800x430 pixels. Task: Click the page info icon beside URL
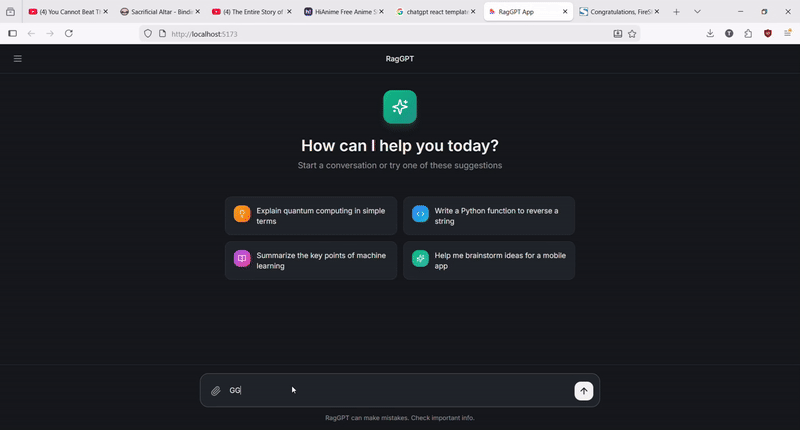162,34
